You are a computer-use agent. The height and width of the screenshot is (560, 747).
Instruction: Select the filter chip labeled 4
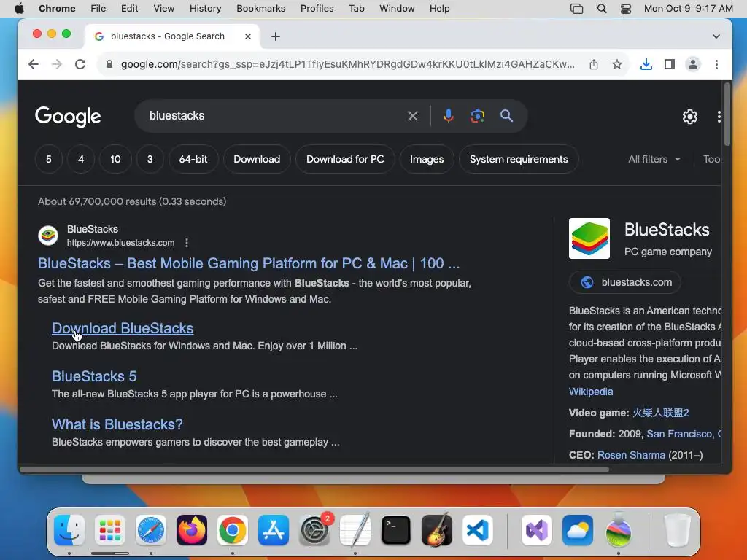(x=81, y=159)
